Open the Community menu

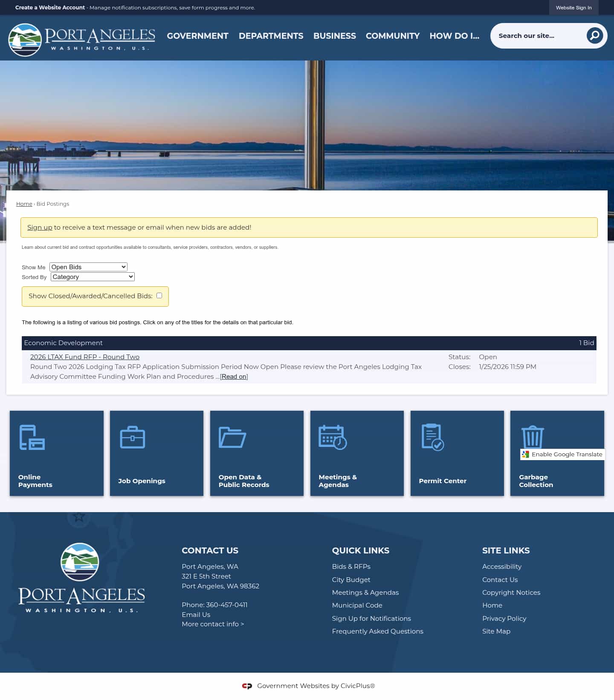point(392,36)
